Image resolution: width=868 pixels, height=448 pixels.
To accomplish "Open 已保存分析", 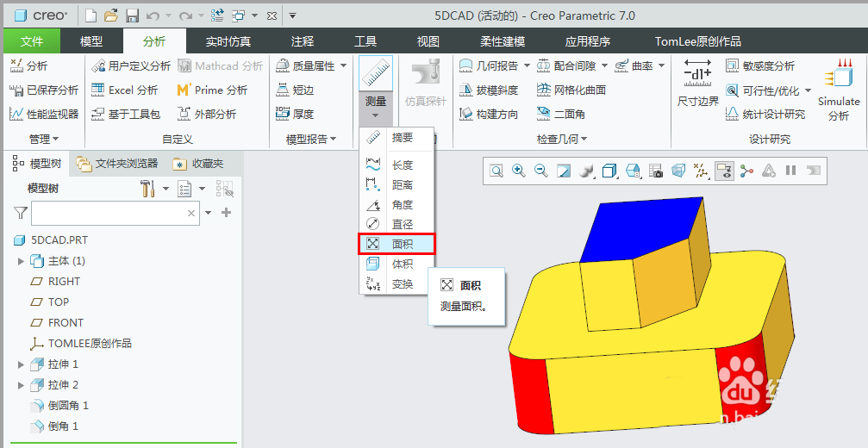I will pos(44,90).
